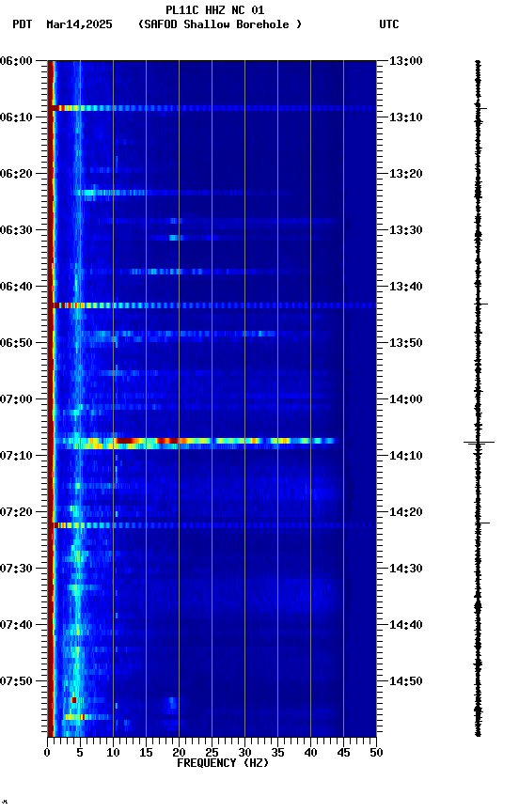Click the broadband event stripe near 14:22 UTC

click(x=212, y=525)
